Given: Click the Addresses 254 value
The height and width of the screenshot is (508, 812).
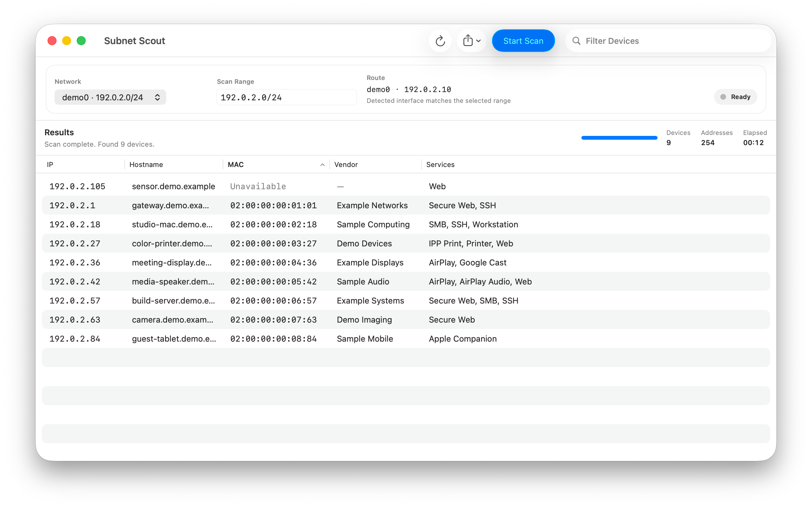Looking at the screenshot, I should pyautogui.click(x=708, y=143).
